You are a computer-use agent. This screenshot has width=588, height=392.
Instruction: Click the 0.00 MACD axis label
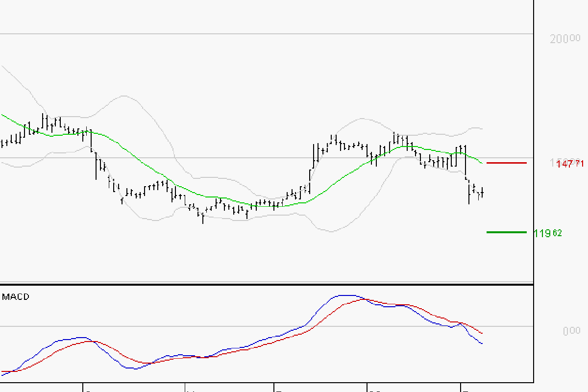coord(571,331)
